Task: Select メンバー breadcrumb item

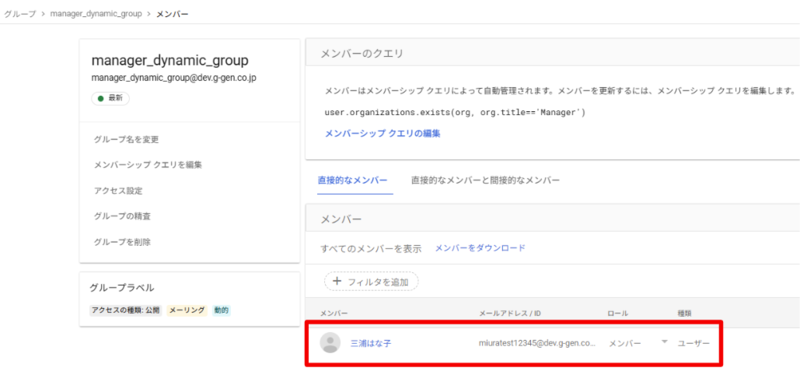Action: click(x=172, y=14)
